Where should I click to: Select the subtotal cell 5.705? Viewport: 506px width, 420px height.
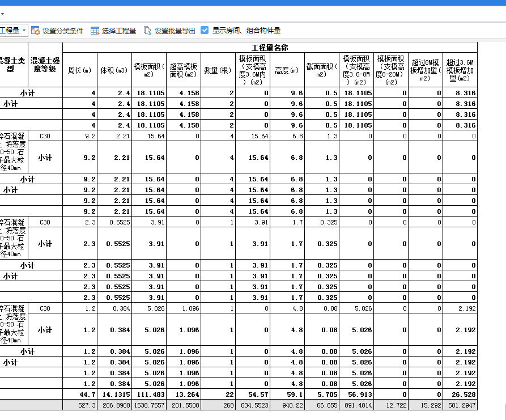tap(321, 394)
